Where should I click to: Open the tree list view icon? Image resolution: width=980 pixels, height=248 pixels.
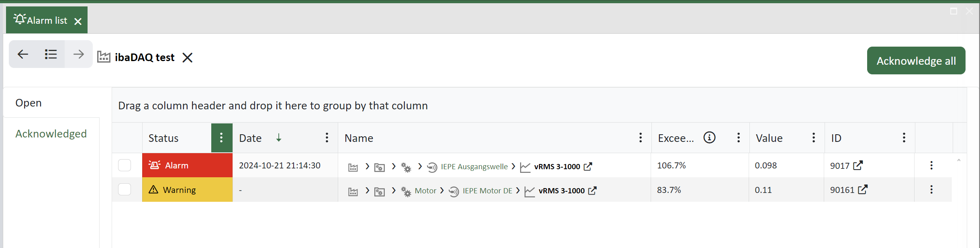pyautogui.click(x=51, y=54)
